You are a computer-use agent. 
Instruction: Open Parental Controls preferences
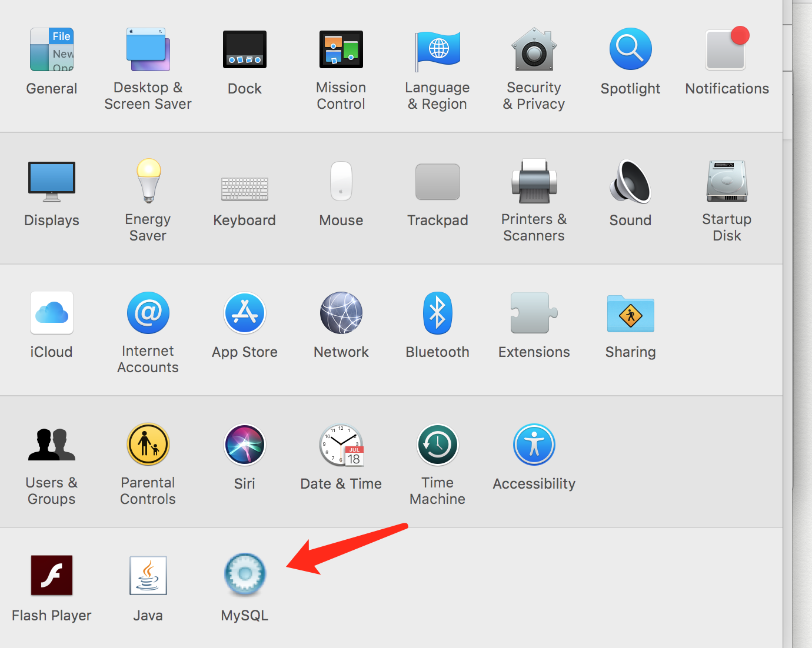pos(148,445)
